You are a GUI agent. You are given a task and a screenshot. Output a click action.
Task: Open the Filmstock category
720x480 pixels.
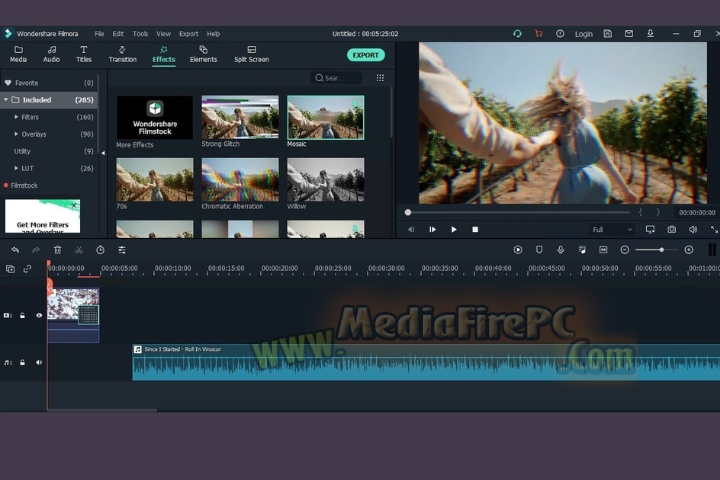24,185
